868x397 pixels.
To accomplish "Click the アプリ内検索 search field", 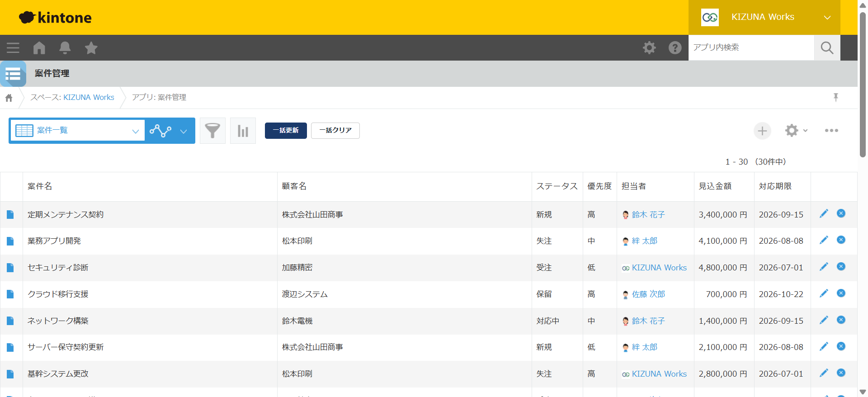I will point(751,47).
